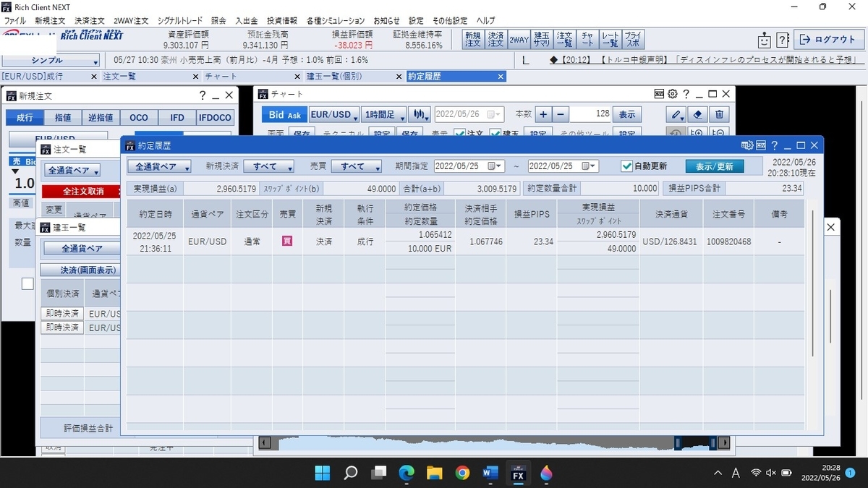This screenshot has width=868, height=488.
Task: Click the 約定履歴 print/export icon left of CSV
Action: click(x=746, y=145)
